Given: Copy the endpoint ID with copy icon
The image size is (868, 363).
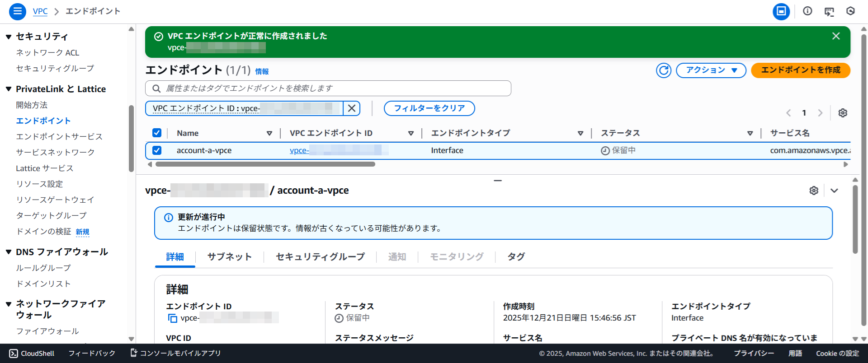Looking at the screenshot, I should click(172, 318).
